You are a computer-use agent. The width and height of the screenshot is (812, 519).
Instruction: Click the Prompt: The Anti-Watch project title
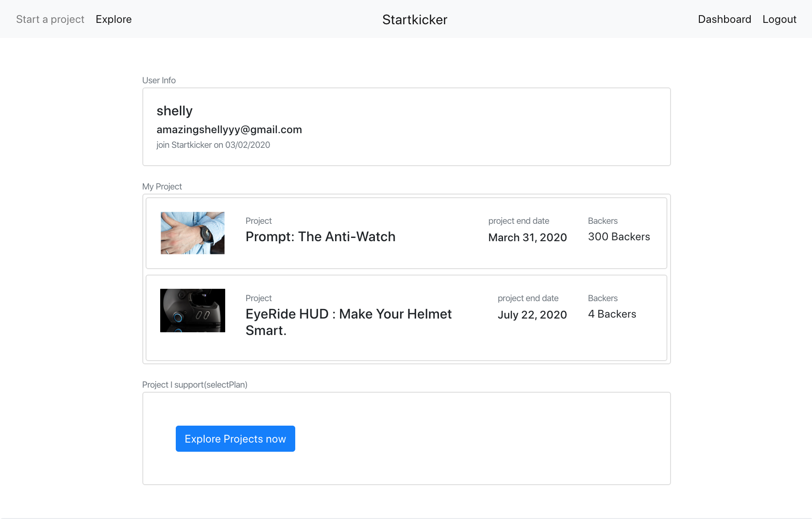point(320,237)
